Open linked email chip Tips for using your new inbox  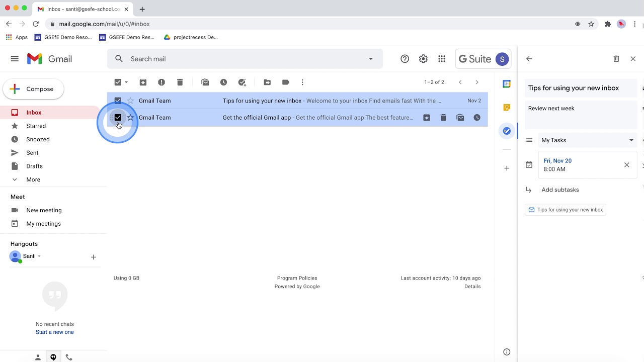[566, 210]
